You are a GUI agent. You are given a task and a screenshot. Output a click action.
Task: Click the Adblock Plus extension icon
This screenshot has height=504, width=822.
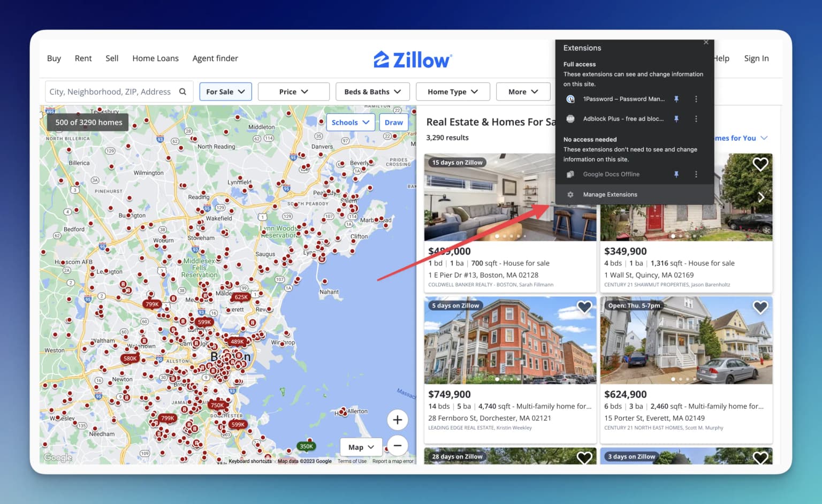pos(570,119)
